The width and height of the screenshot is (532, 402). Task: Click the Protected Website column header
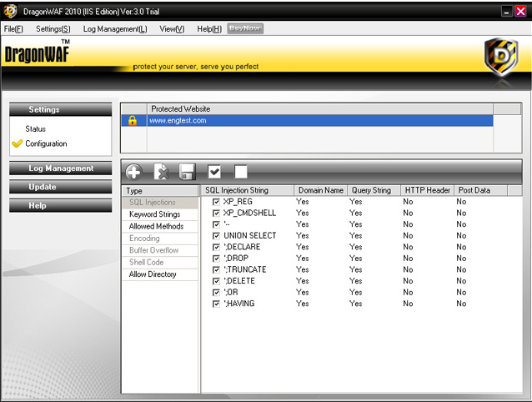[320, 109]
